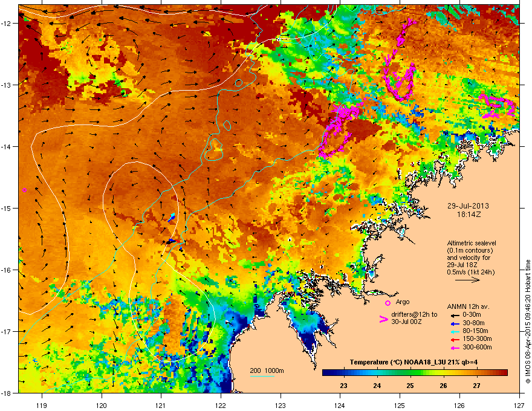
Task: Click the blue 30-80m arrow legend symbol
Action: [455, 323]
